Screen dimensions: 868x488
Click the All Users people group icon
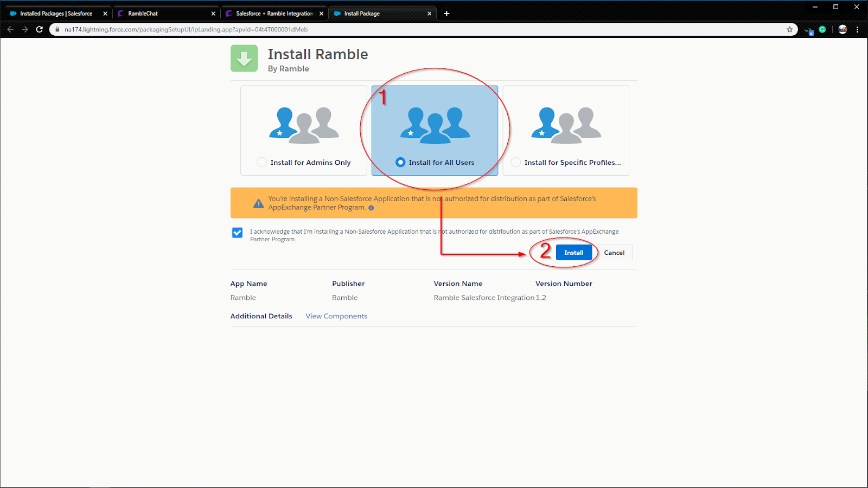436,125
